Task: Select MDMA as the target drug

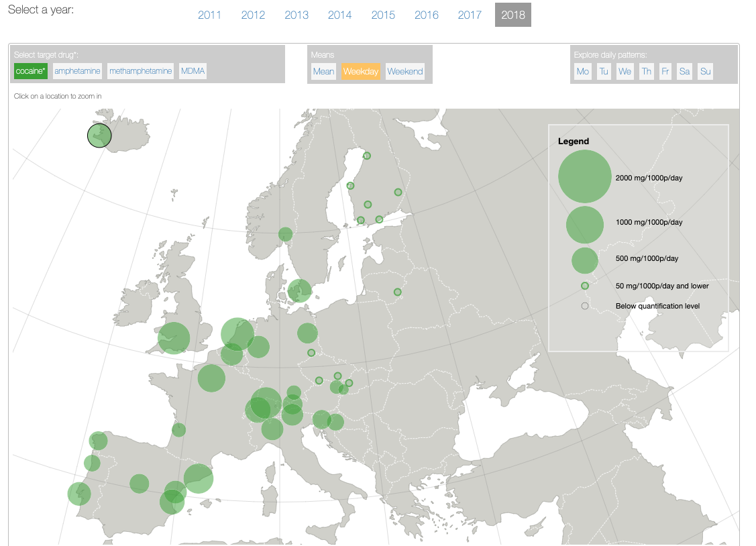Action: [x=193, y=70]
